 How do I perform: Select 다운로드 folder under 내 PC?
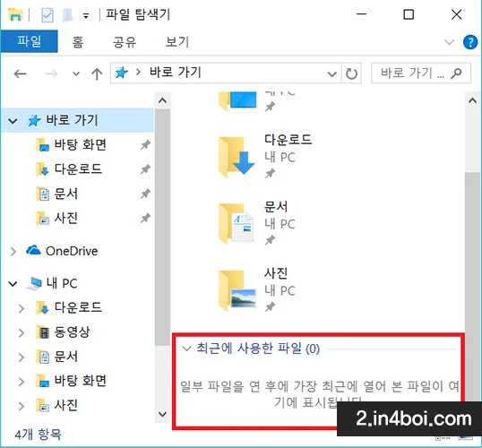(78, 307)
